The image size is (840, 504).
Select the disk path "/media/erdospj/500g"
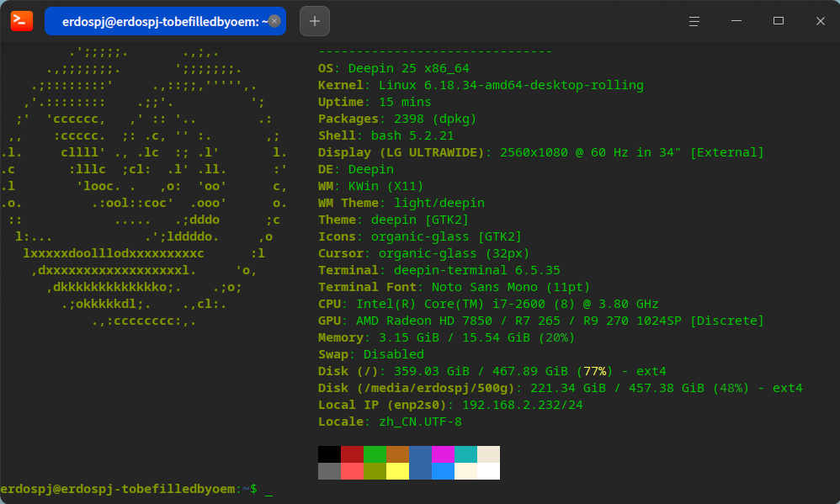click(x=435, y=389)
